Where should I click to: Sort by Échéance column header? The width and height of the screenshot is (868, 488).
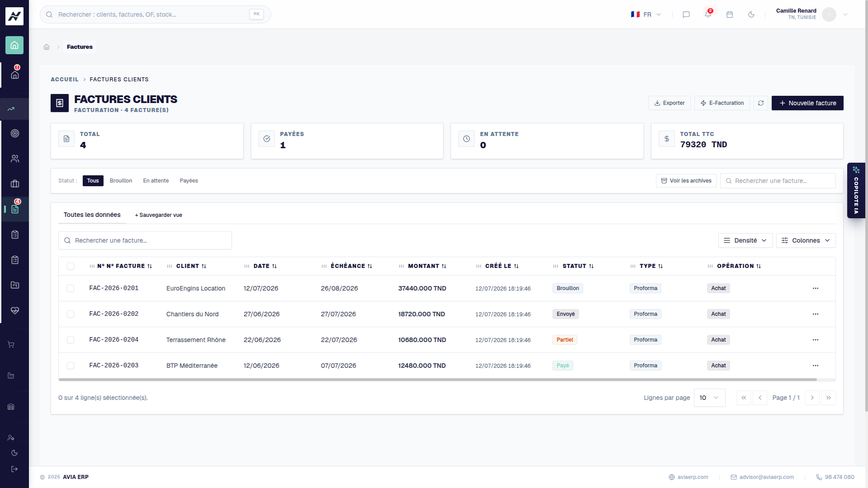tap(351, 266)
